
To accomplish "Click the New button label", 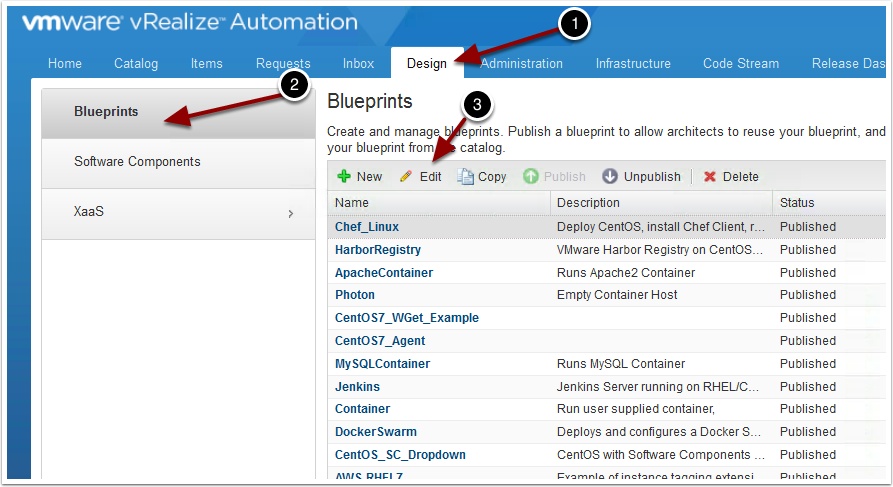I will [x=369, y=177].
